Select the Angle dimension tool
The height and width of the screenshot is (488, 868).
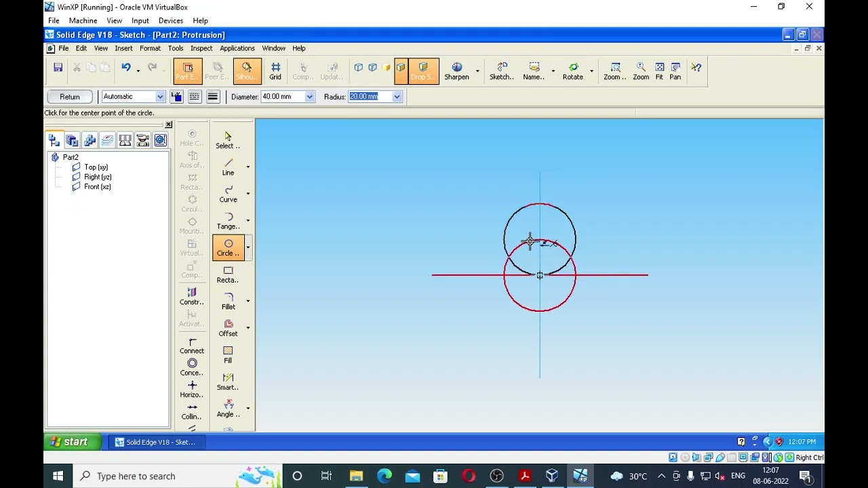tap(228, 409)
